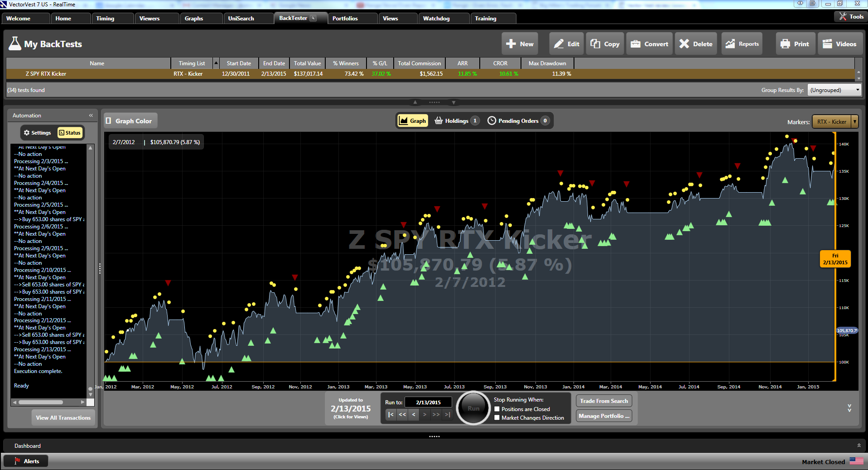Select the Z SPY RTX Kicker row

pos(430,73)
